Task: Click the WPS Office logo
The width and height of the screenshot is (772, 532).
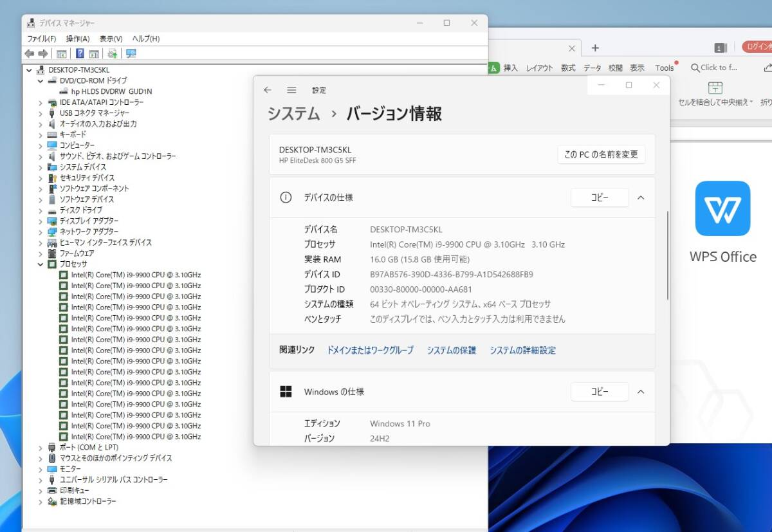Action: [722, 208]
